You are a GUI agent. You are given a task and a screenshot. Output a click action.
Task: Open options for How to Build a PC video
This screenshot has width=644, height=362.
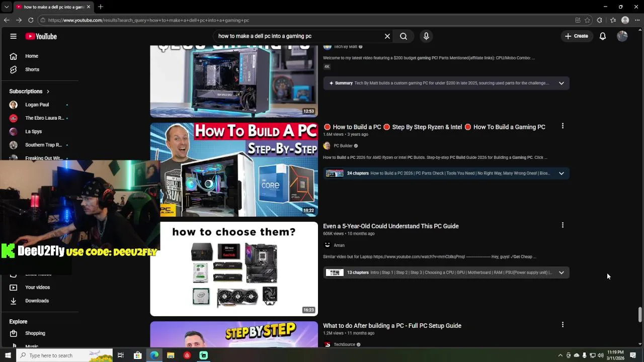coord(562,126)
